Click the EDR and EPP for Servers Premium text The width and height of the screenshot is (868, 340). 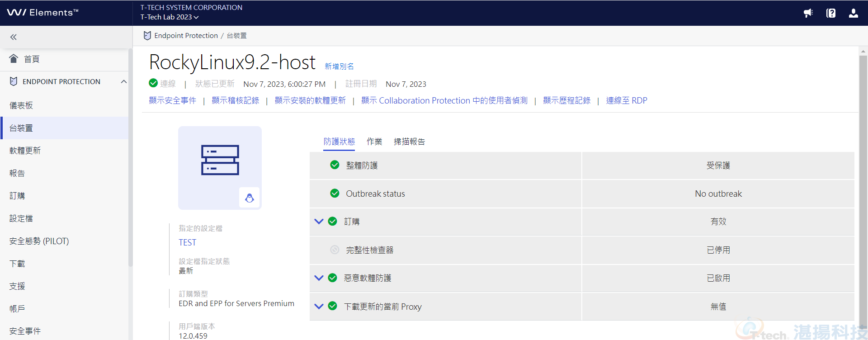click(x=236, y=303)
